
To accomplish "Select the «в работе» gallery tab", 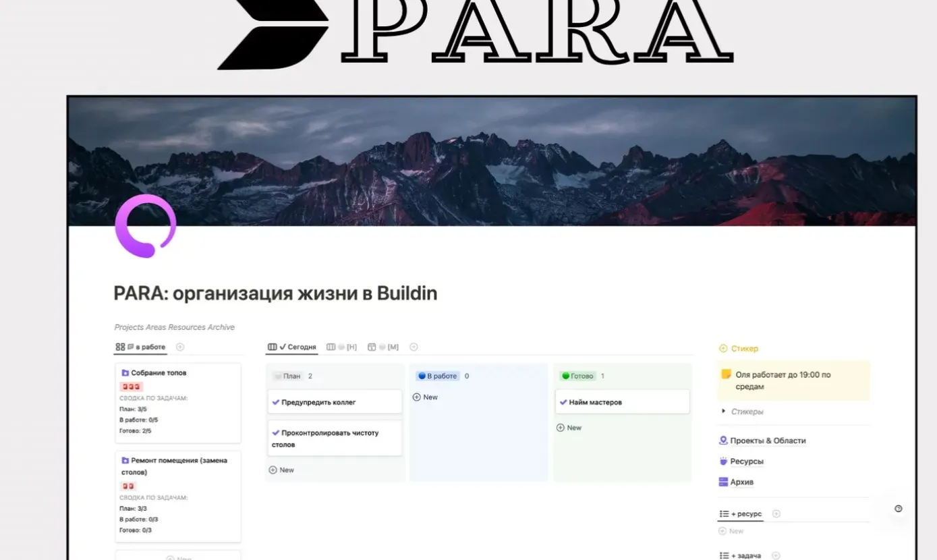I will tap(140, 347).
